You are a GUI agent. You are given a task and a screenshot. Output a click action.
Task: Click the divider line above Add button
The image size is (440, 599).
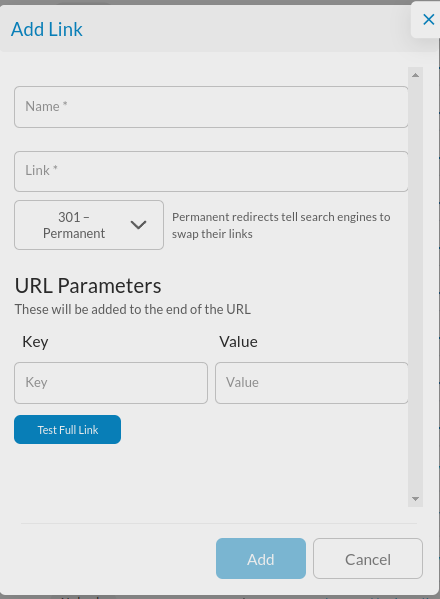tap(219, 523)
